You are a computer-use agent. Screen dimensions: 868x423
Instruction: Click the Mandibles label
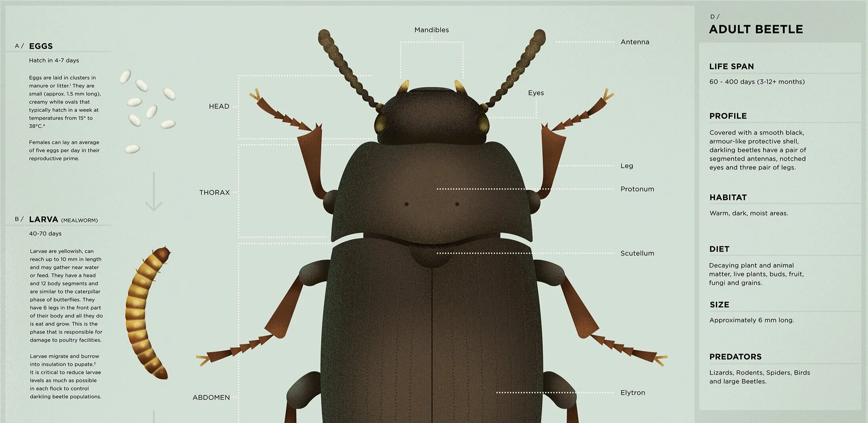point(432,30)
